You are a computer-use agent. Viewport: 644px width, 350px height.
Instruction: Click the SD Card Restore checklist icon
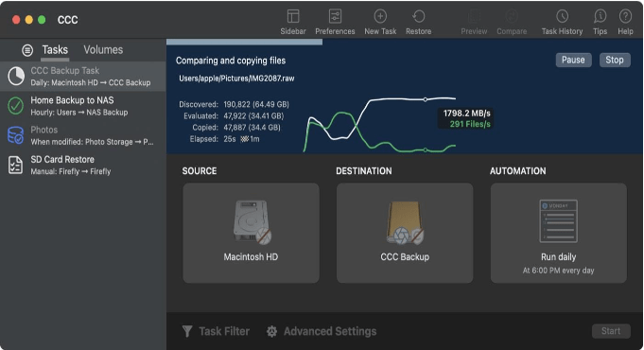tap(16, 166)
